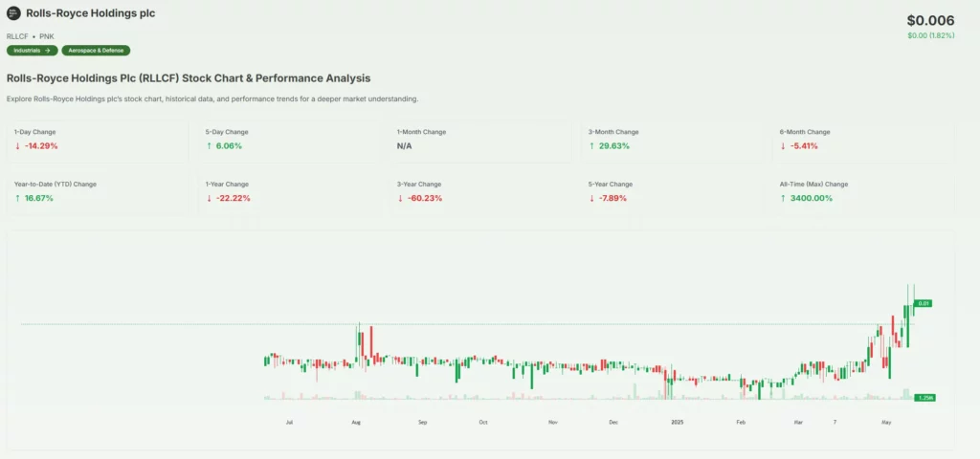Click the Aug marker on the time axis

click(356, 421)
